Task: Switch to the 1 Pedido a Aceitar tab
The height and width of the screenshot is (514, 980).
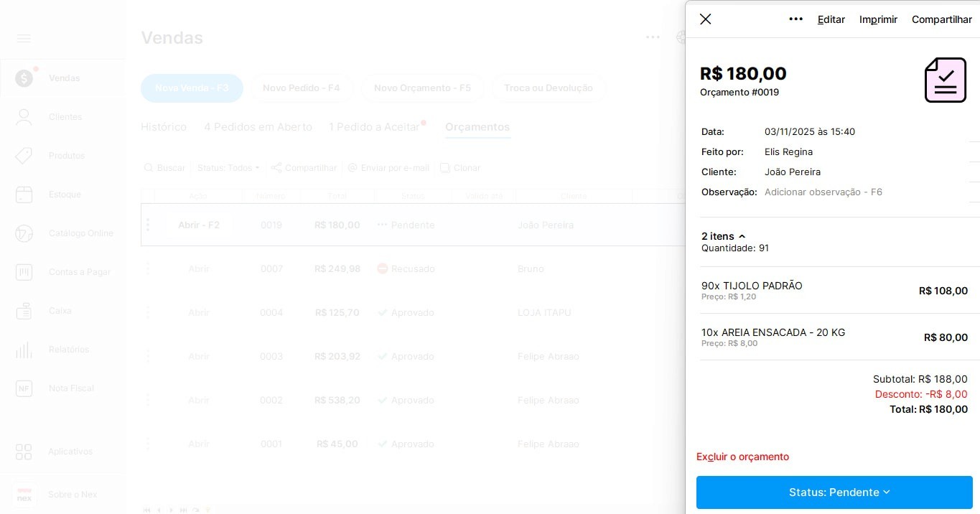Action: 374,127
